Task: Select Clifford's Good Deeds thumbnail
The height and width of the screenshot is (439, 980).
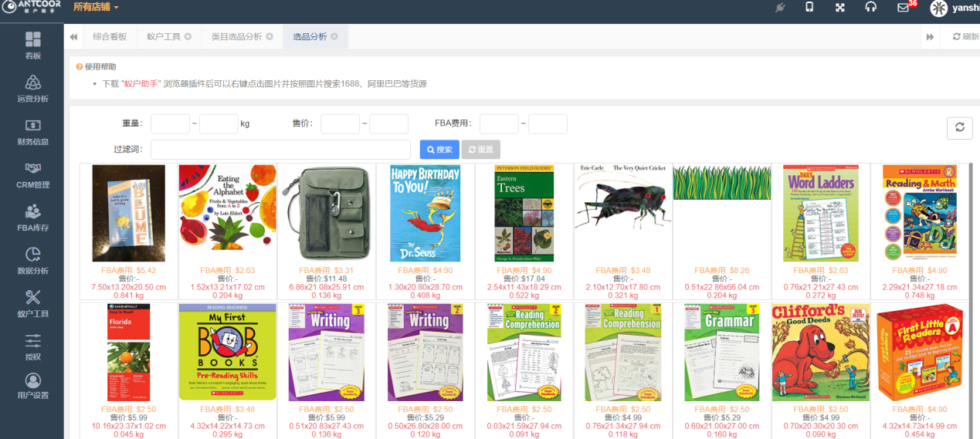Action: pyautogui.click(x=820, y=352)
